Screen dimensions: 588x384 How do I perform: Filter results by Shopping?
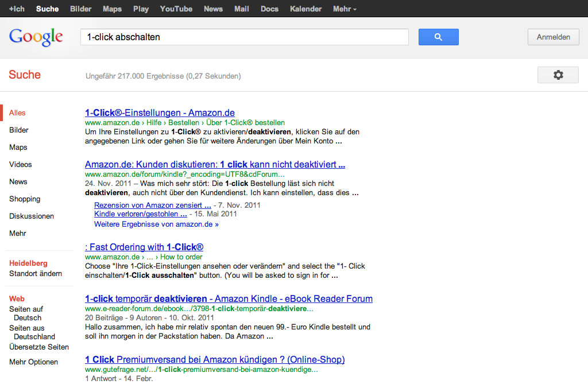(x=25, y=199)
